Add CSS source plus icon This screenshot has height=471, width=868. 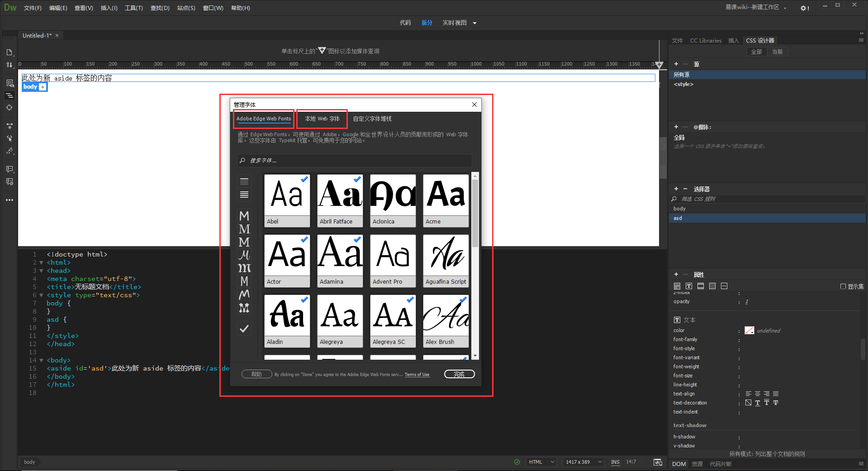tap(676, 64)
